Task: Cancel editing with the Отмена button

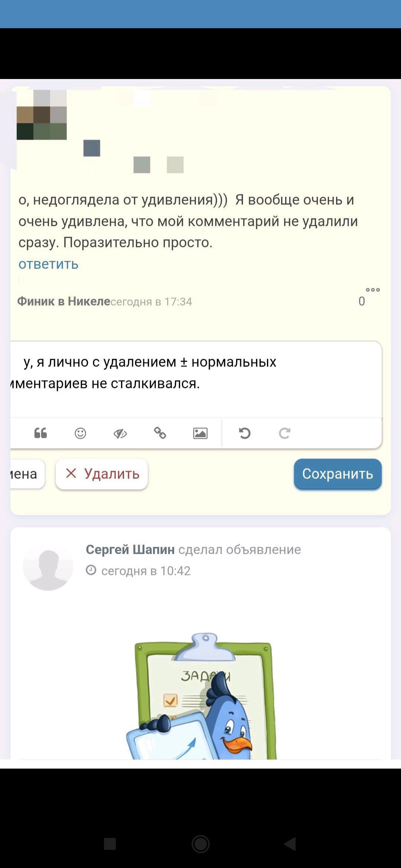Action: 26,474
